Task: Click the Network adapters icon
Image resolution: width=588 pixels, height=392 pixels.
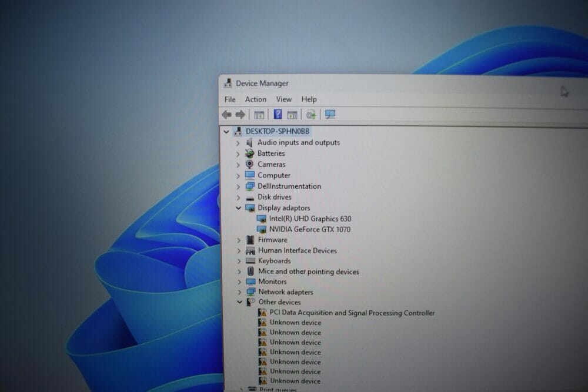Action: pos(250,292)
